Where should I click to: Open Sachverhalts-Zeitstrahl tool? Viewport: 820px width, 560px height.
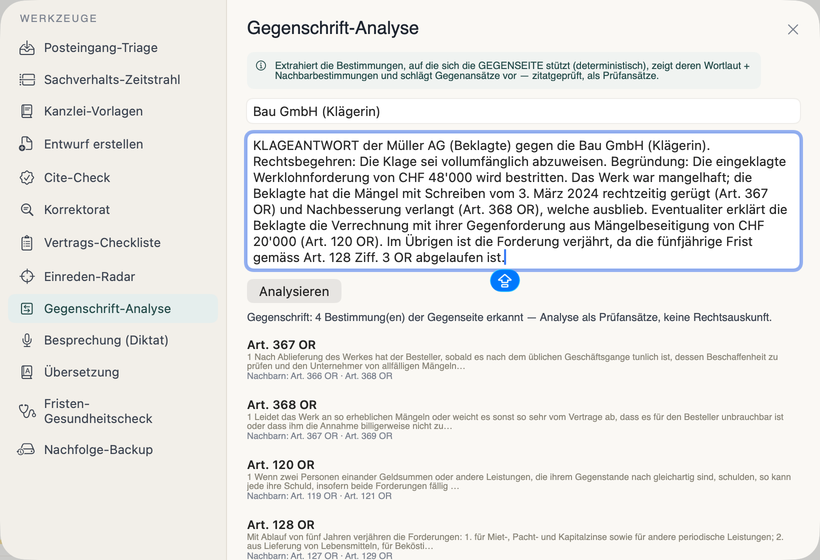[x=113, y=79]
